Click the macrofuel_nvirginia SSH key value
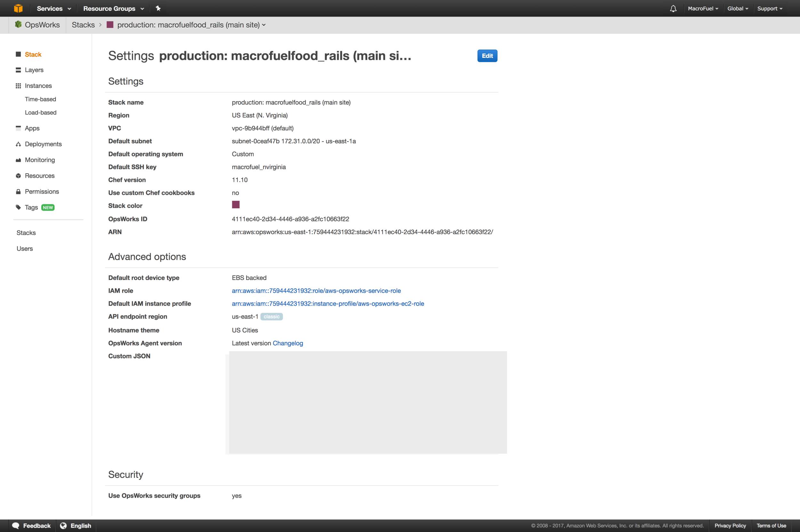Screen dimensions: 800x532 pyautogui.click(x=259, y=167)
